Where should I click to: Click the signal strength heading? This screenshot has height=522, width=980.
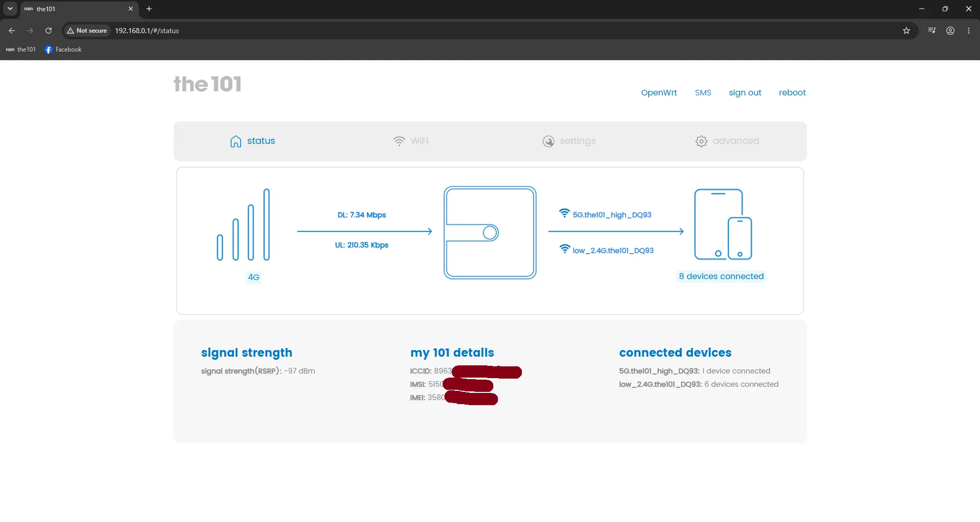coord(247,353)
